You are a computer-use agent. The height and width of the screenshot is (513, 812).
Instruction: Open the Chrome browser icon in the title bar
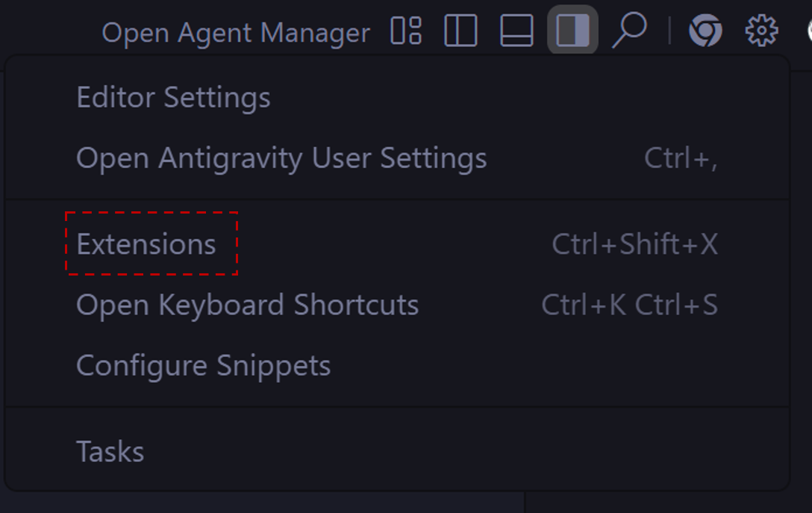click(705, 31)
